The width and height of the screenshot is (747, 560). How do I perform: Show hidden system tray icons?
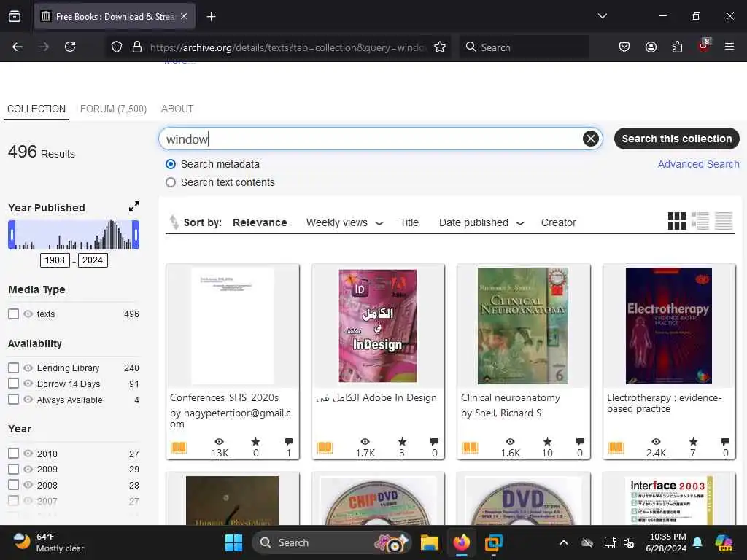(564, 542)
